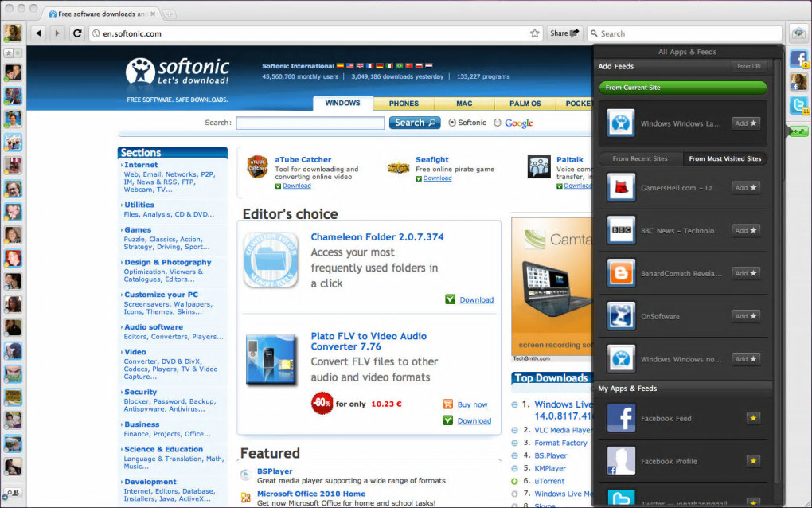Viewport: 812px width, 508px height.
Task: Click the Camtasia advertisement banner
Action: click(x=552, y=287)
